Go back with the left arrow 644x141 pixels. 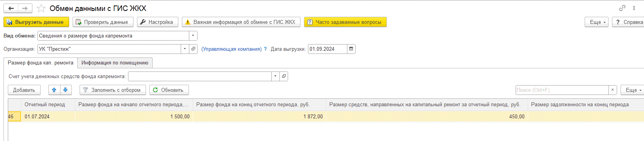(x=11, y=8)
